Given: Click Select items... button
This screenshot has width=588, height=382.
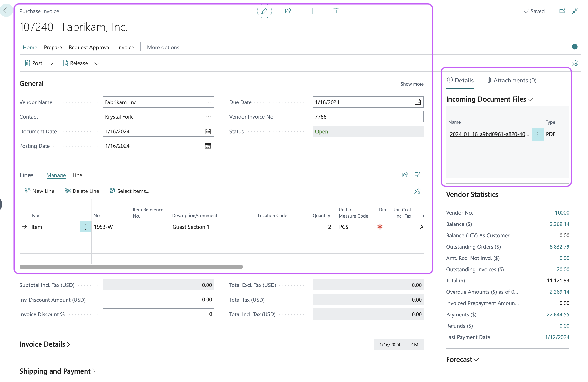Looking at the screenshot, I should pos(129,191).
